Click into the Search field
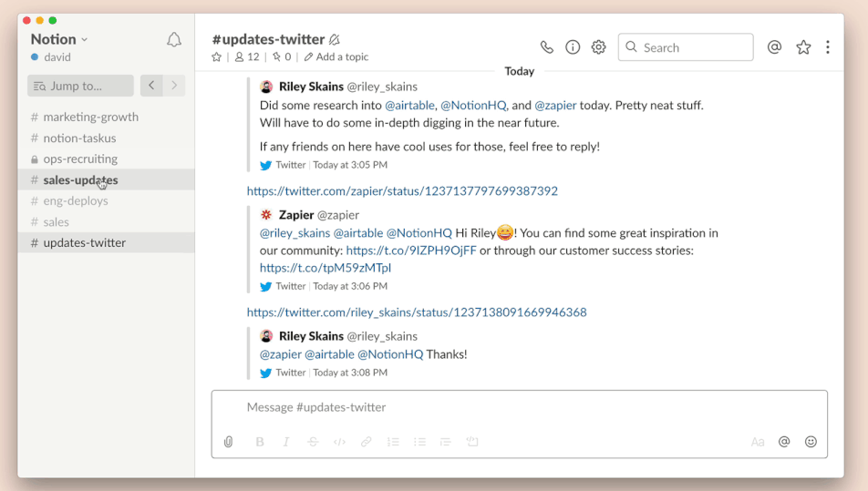This screenshot has width=868, height=491. click(686, 47)
